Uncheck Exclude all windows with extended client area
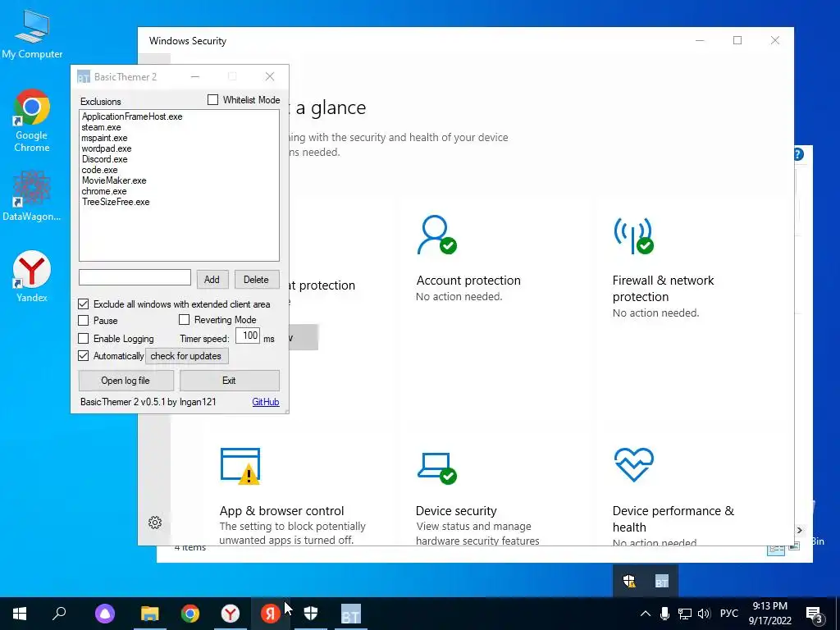The width and height of the screenshot is (840, 630). [x=83, y=304]
